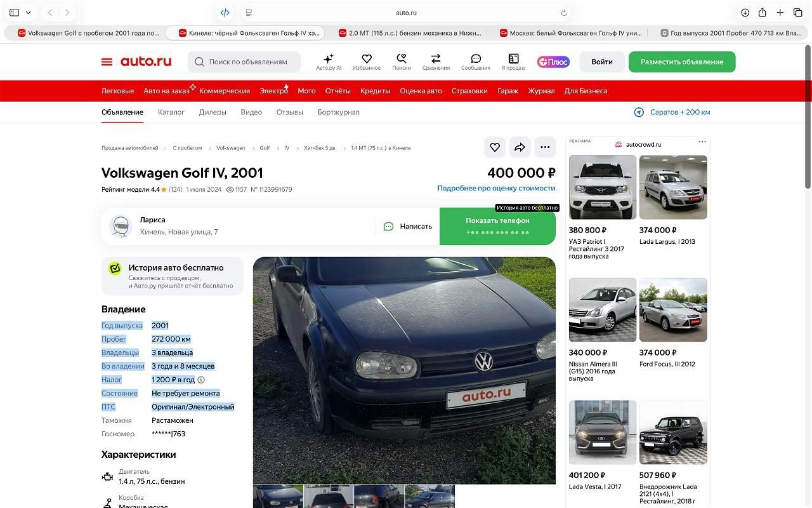Open Safari Reader view icon
Image resolution: width=812 pixels, height=508 pixels.
tap(249, 13)
